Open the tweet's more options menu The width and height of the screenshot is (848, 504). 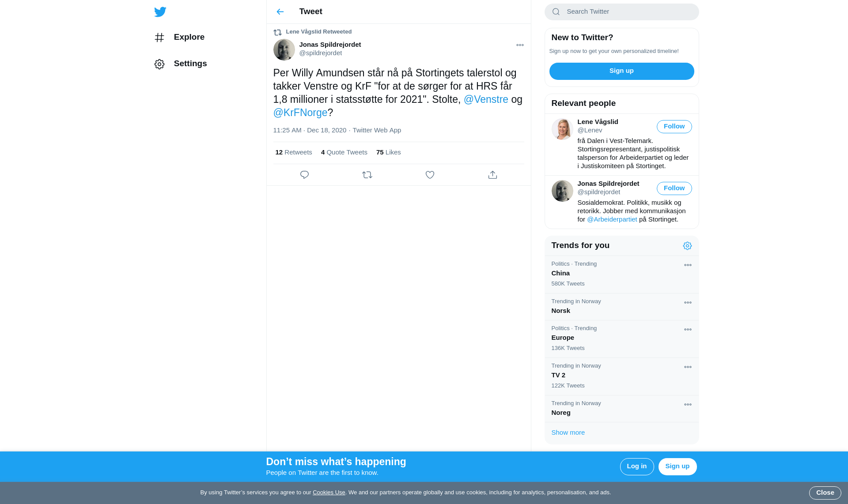coord(520,45)
